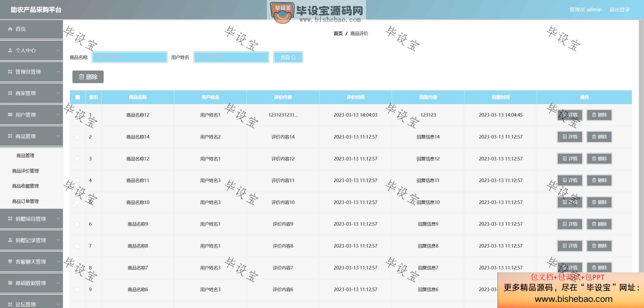Check the box for row 7 商品名称8
The height and width of the screenshot is (308, 644).
77,246
